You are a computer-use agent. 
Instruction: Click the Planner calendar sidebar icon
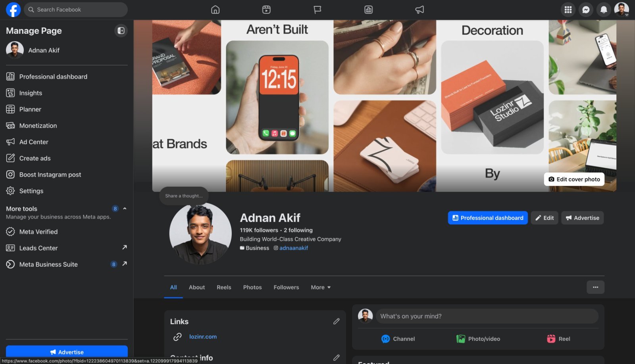(x=10, y=109)
